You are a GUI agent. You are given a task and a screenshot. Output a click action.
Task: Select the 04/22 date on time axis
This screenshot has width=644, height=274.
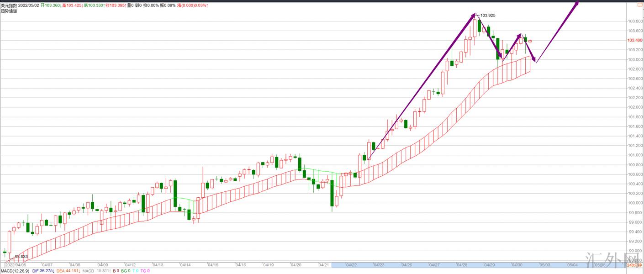[x=351, y=265]
